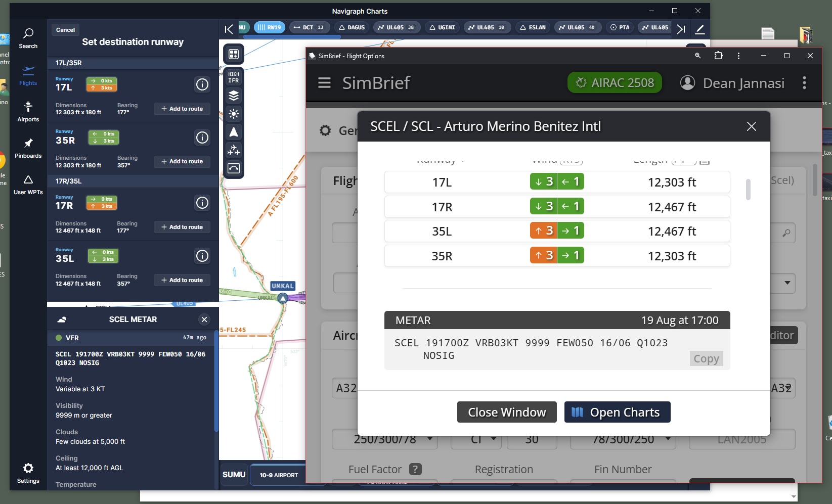Click the dialog's vertical scrollbar thumb
This screenshot has height=504, width=832.
(x=748, y=190)
